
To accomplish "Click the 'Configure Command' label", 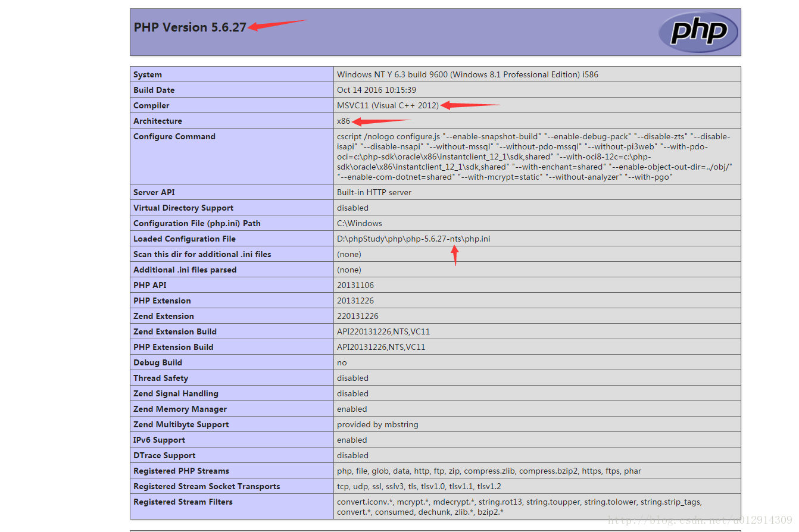I will click(174, 136).
